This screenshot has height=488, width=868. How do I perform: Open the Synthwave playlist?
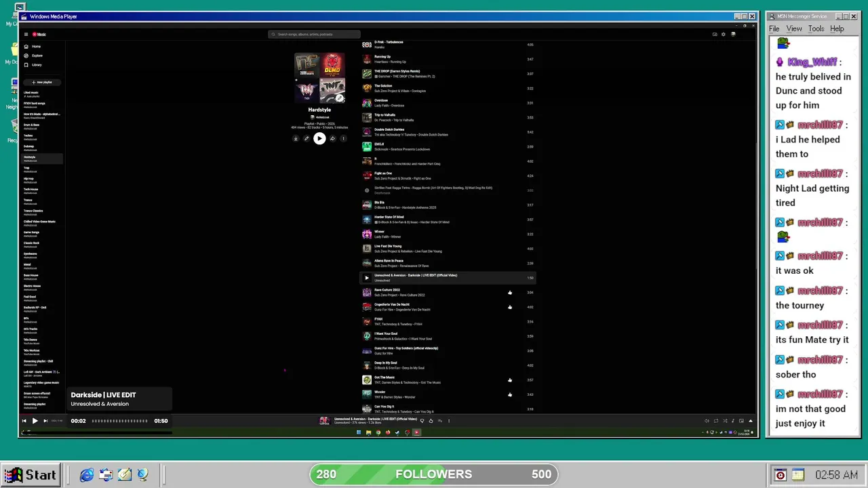point(42,255)
